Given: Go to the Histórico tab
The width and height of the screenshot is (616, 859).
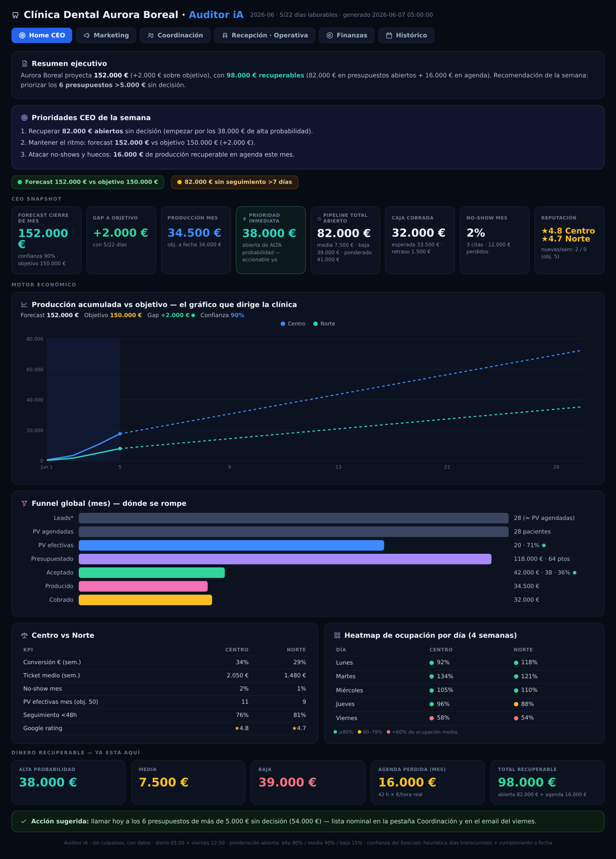Looking at the screenshot, I should click(x=406, y=35).
